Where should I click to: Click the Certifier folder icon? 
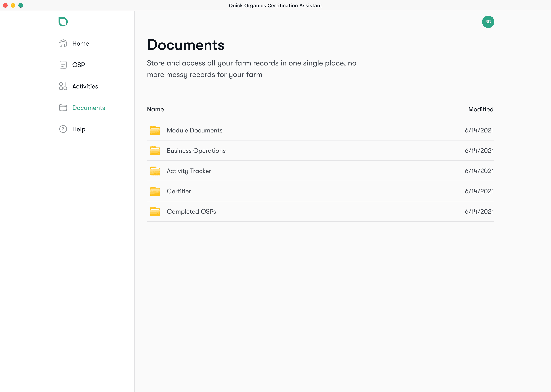click(155, 191)
